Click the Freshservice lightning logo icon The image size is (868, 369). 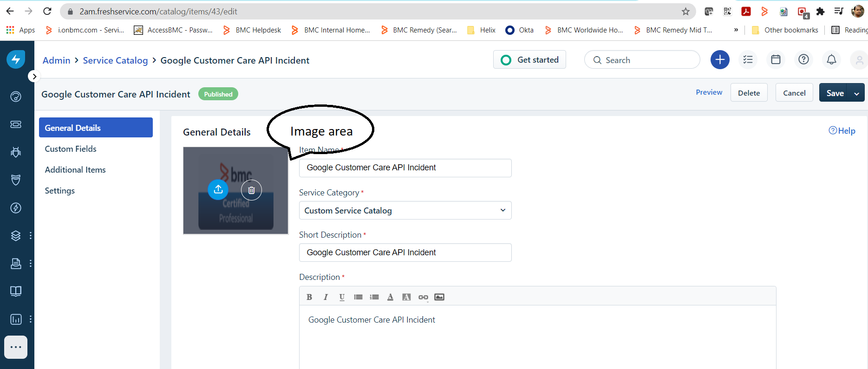[x=16, y=59]
